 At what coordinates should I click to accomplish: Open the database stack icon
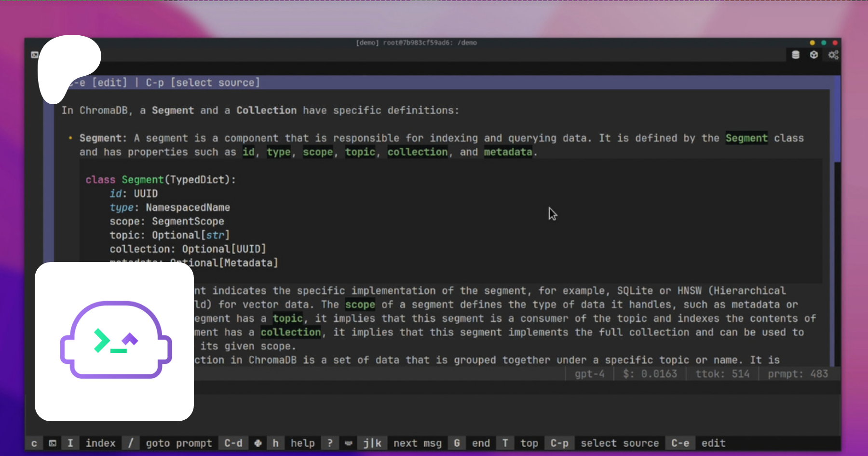(x=796, y=55)
